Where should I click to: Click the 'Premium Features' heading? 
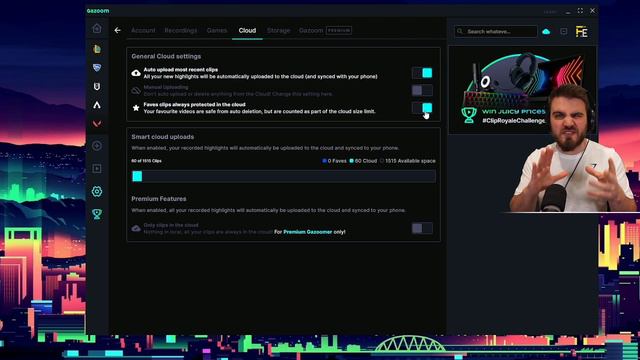(159, 199)
